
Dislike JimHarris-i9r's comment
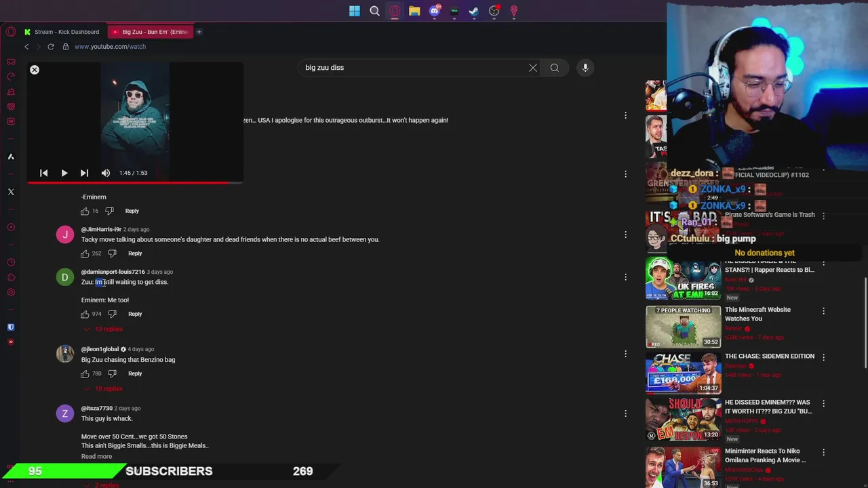tap(113, 253)
